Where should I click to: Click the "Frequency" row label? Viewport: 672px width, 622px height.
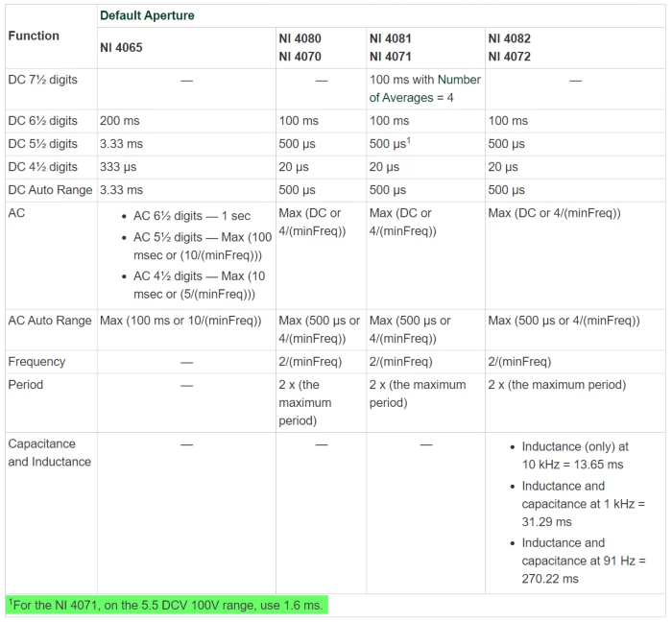click(x=36, y=362)
